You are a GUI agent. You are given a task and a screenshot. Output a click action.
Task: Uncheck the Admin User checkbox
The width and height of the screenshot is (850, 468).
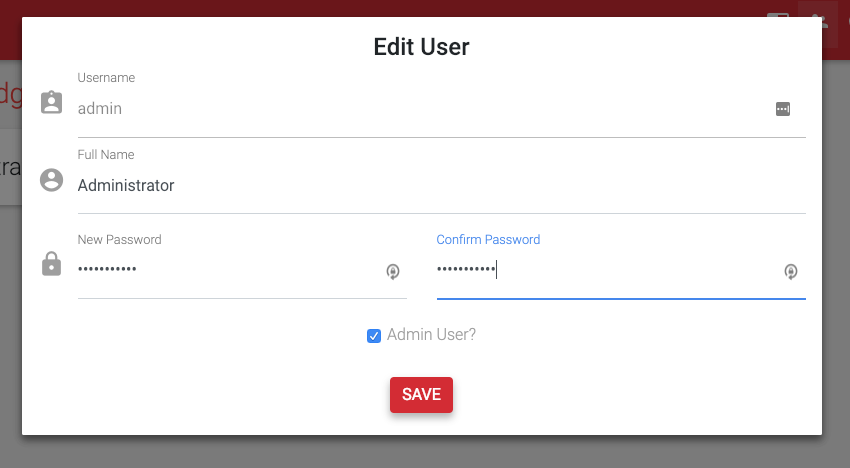(374, 336)
